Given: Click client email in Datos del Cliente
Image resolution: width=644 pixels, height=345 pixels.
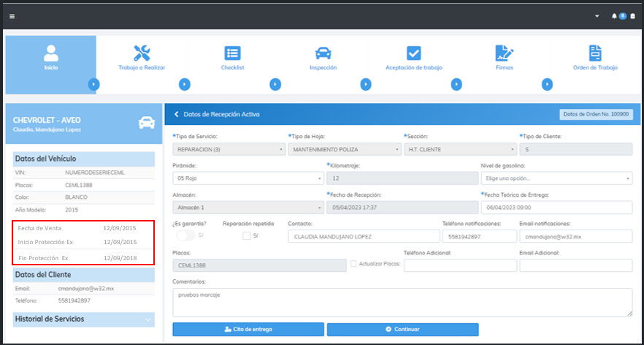Looking at the screenshot, I should pos(86,288).
